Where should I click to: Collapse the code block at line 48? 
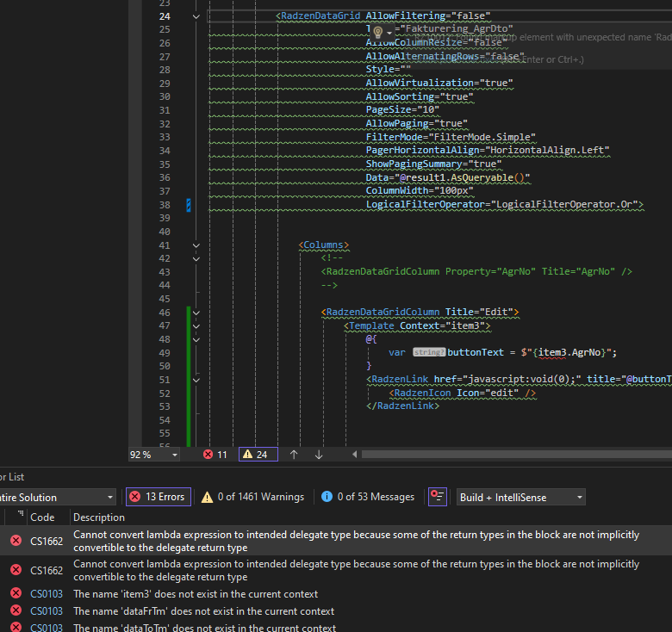[196, 340]
